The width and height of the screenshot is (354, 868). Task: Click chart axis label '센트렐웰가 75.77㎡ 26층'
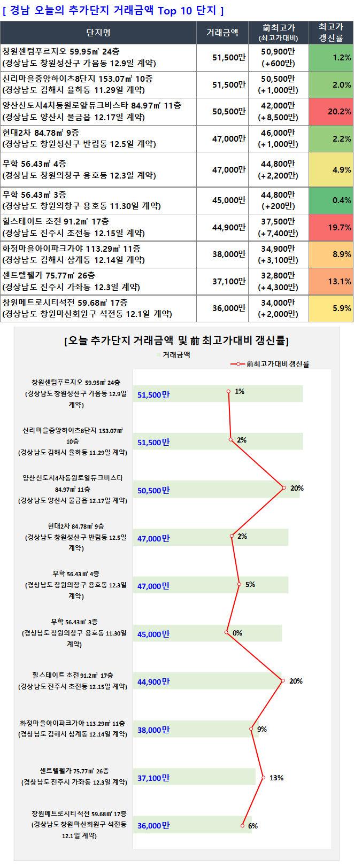pos(74,771)
